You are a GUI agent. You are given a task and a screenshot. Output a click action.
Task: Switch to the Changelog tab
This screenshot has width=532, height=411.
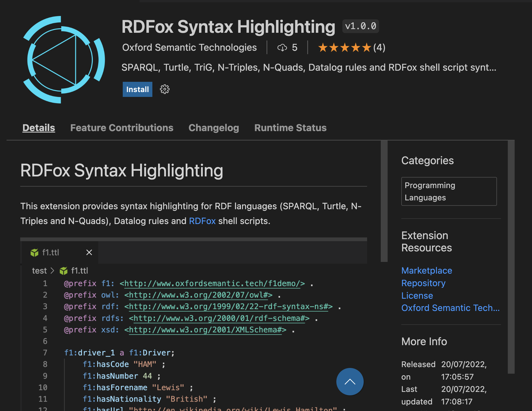tap(214, 128)
